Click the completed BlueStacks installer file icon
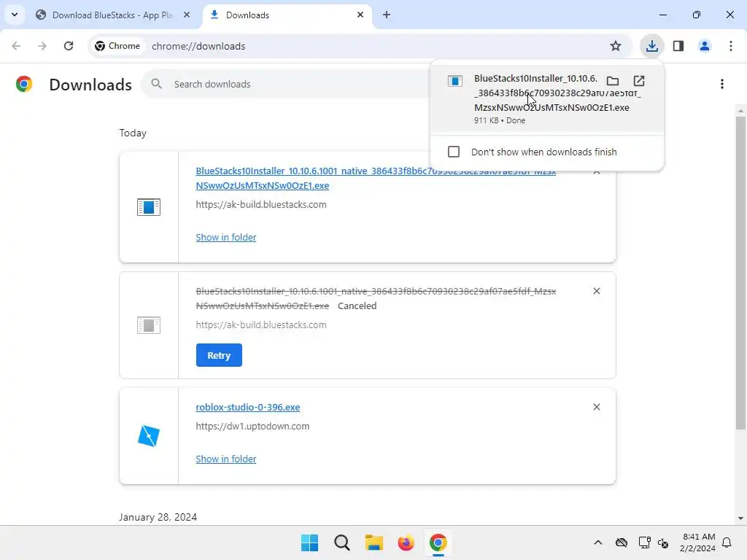 click(149, 207)
